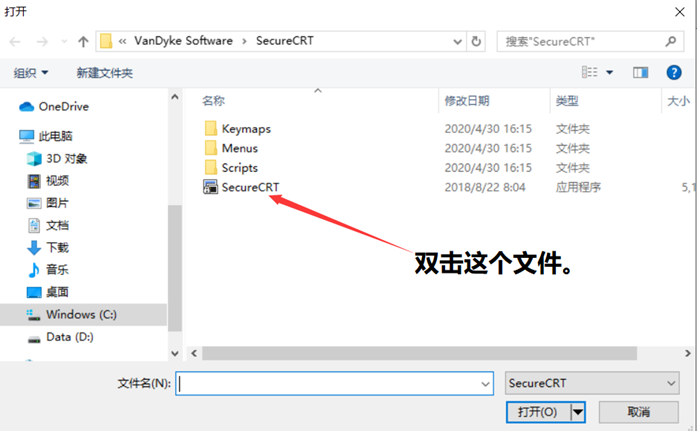Open the view options dropdown arrow
Image resolution: width=697 pixels, height=431 pixels.
[609, 72]
